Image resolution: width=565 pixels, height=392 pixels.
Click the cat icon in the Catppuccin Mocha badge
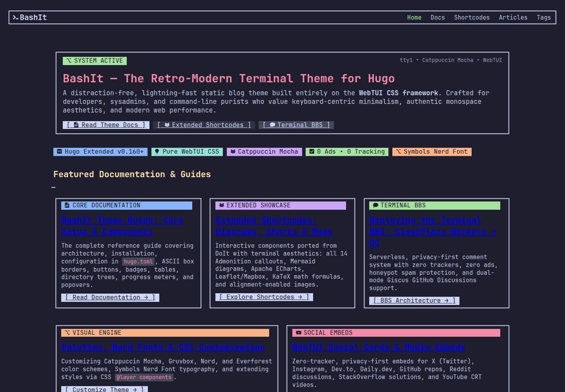coord(233,152)
